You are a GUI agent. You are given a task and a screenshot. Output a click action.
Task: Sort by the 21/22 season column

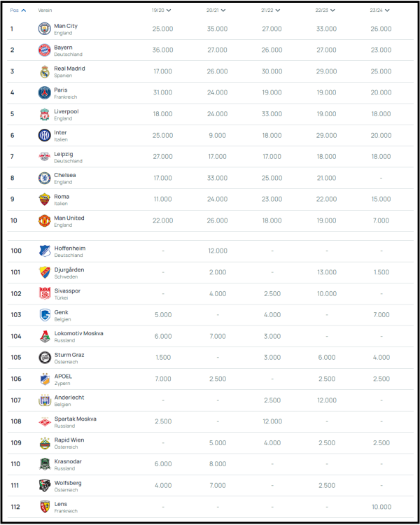[x=272, y=10]
